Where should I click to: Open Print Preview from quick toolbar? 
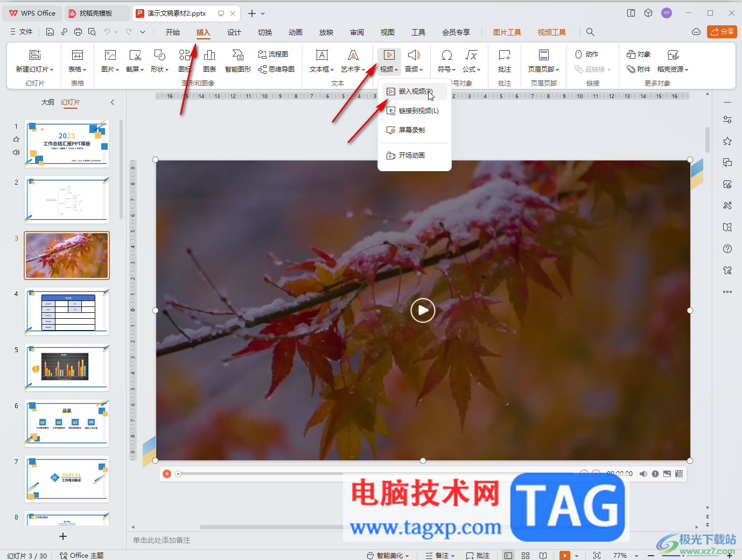[92, 32]
